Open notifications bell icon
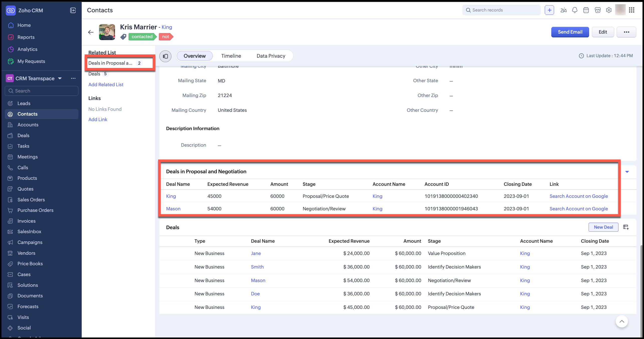This screenshot has height=339, width=644. tap(575, 10)
